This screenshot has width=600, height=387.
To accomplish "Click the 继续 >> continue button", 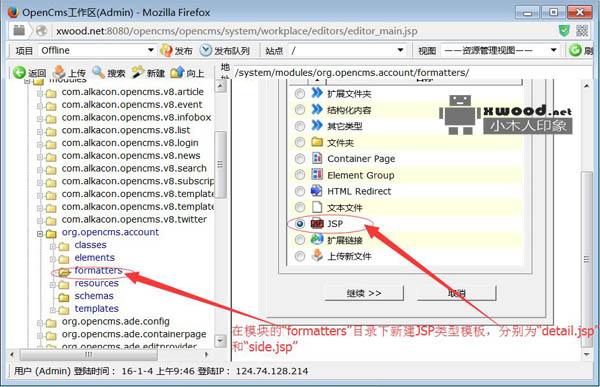I will (364, 293).
